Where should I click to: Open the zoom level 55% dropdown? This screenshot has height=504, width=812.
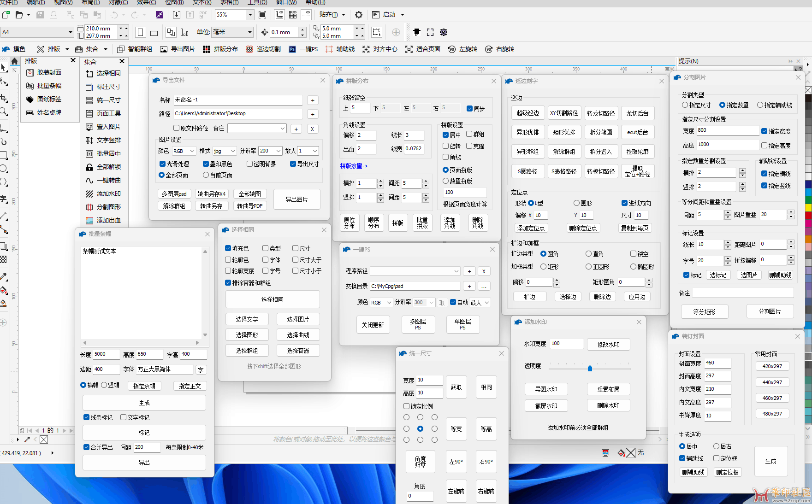click(x=250, y=15)
